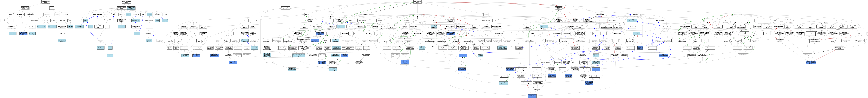The height and width of the screenshot is (98, 868).
Task: Select the synapse node
Action: 157,21
